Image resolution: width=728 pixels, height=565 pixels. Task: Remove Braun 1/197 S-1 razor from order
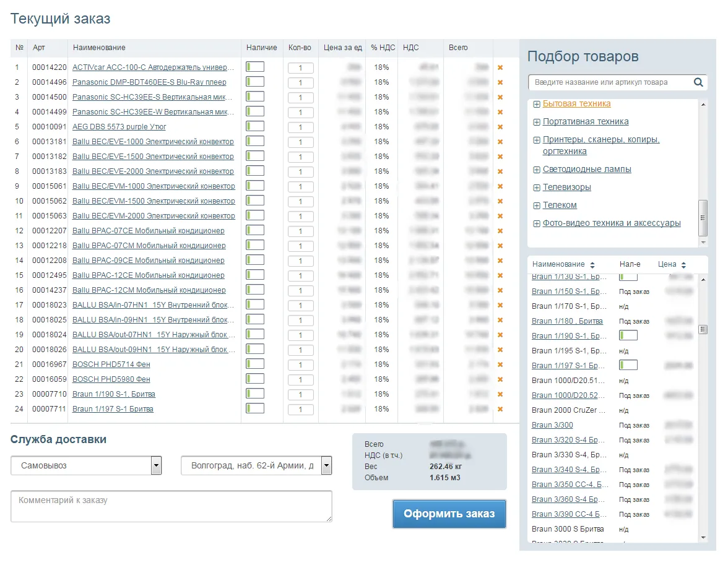coord(500,410)
